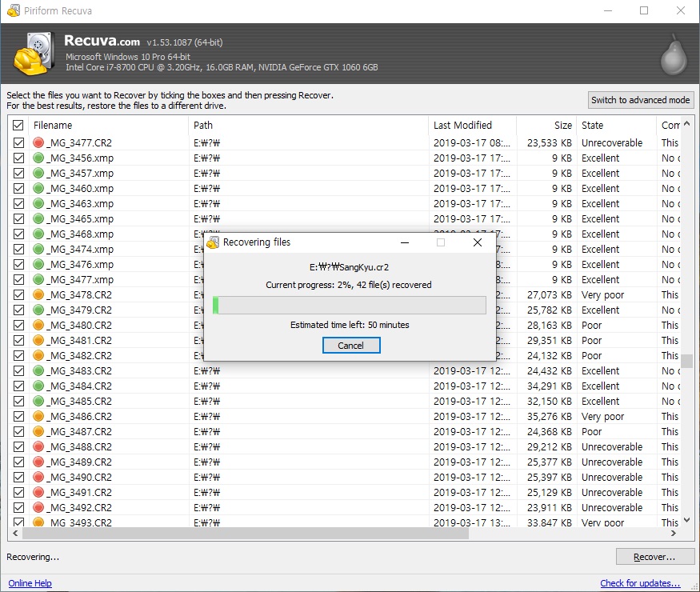Click green status dot for _MG_3479.CR2

tap(38, 310)
